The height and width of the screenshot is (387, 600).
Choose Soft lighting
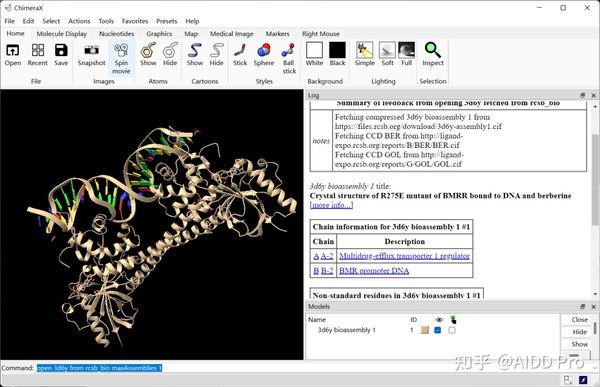[387, 55]
